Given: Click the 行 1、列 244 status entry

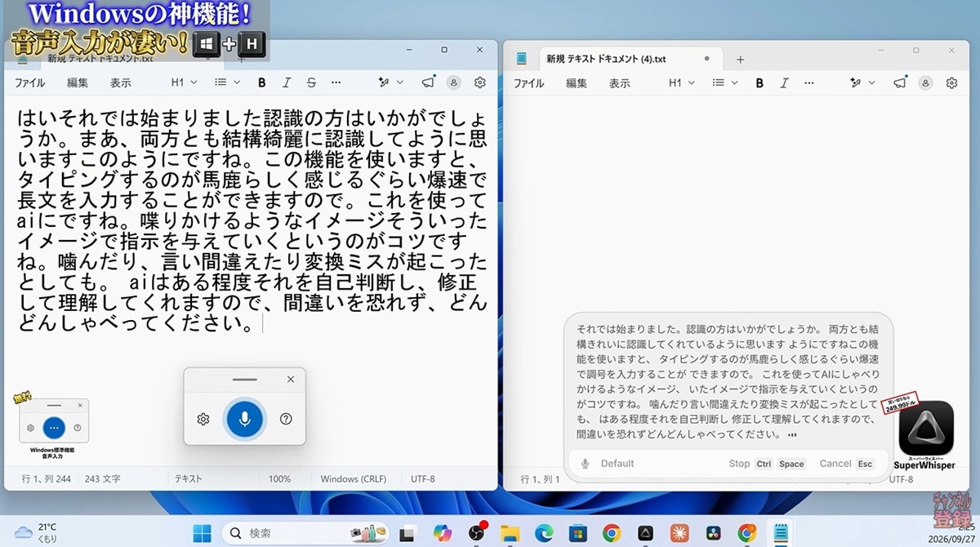Looking at the screenshot, I should pos(46,479).
